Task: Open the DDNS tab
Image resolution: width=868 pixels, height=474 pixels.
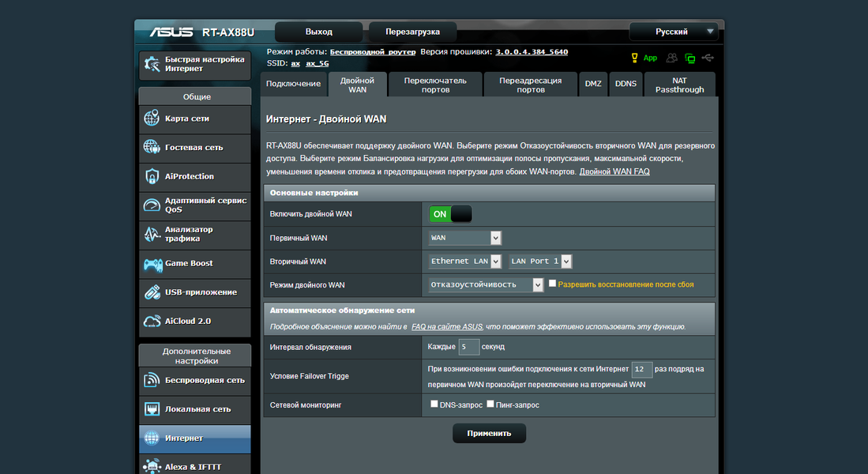Action: (x=626, y=85)
